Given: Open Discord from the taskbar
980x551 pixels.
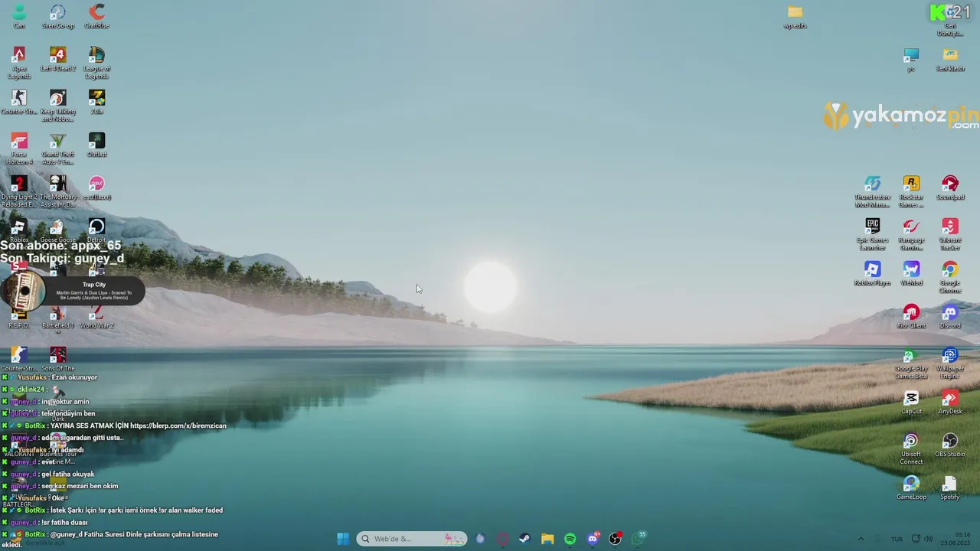Looking at the screenshot, I should coord(593,539).
